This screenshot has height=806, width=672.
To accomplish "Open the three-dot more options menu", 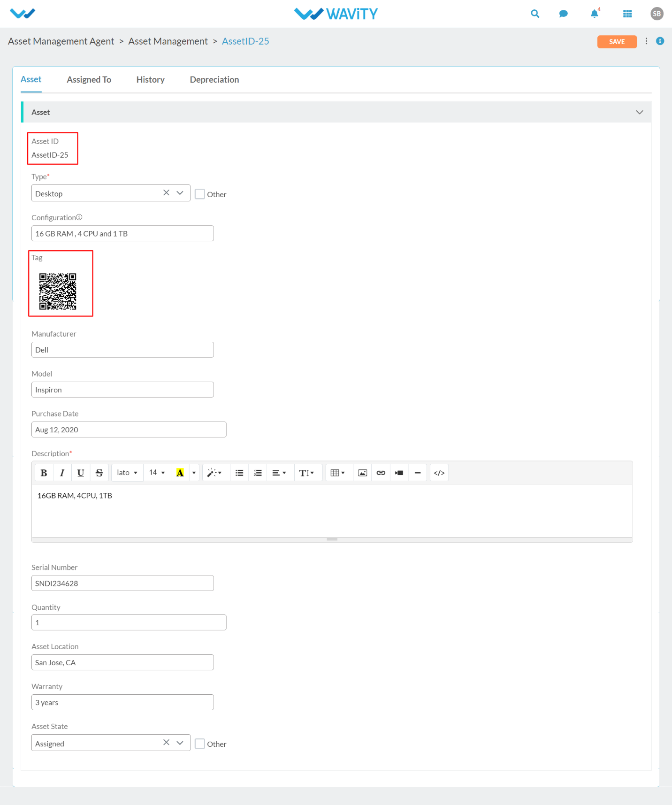I will click(646, 41).
